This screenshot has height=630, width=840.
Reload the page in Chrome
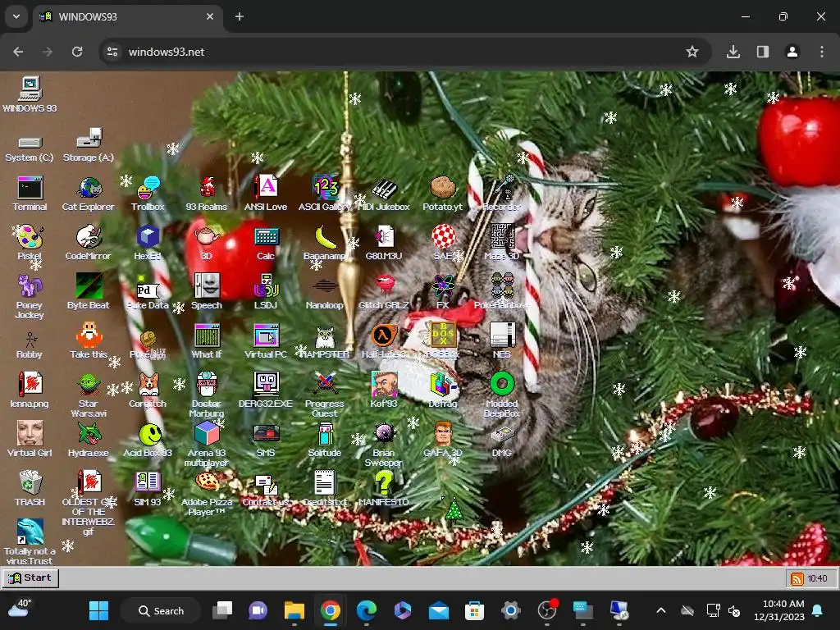click(77, 52)
